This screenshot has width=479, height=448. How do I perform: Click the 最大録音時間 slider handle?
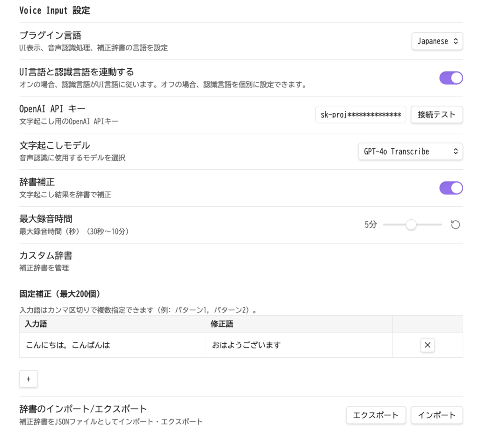pyautogui.click(x=411, y=225)
